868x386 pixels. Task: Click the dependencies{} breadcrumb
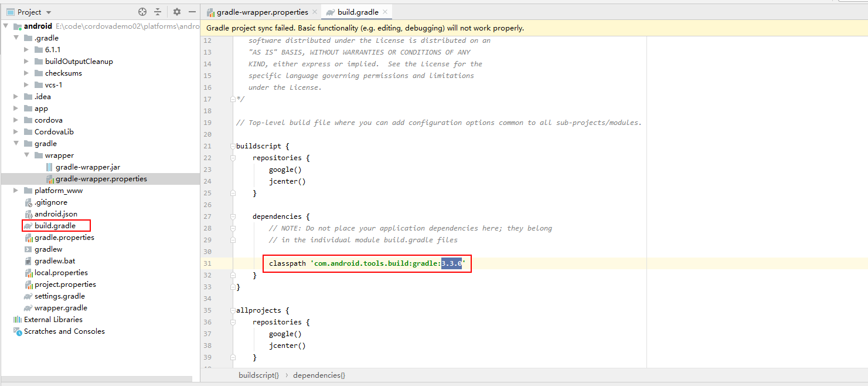pos(319,375)
